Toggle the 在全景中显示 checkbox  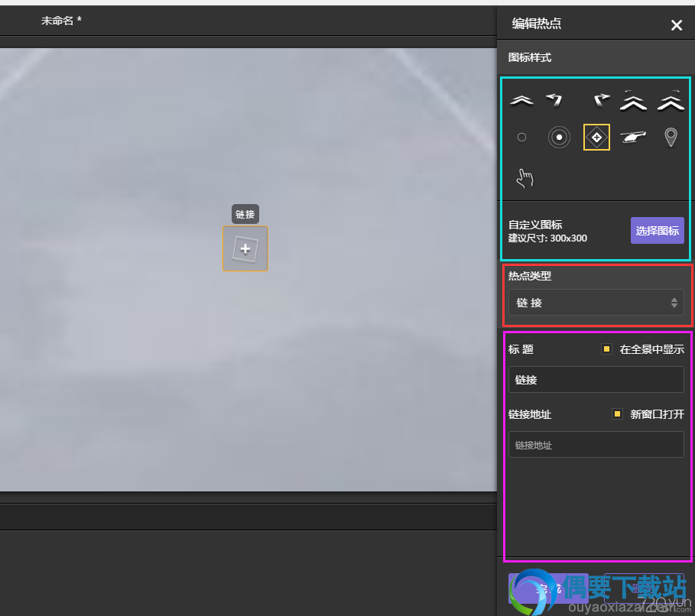click(x=606, y=349)
